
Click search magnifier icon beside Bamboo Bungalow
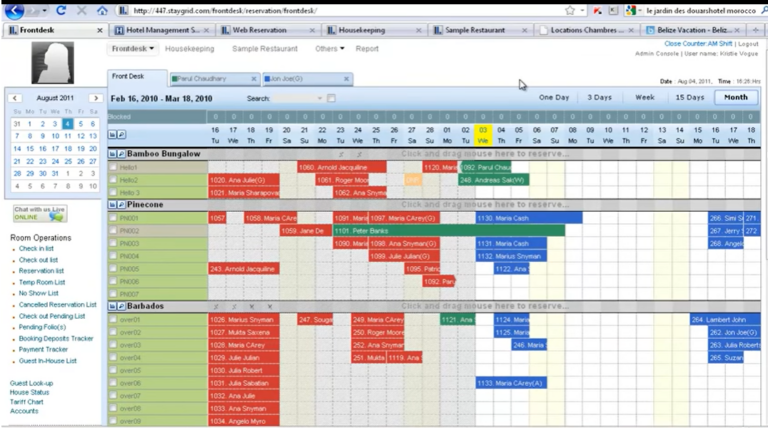coord(121,154)
